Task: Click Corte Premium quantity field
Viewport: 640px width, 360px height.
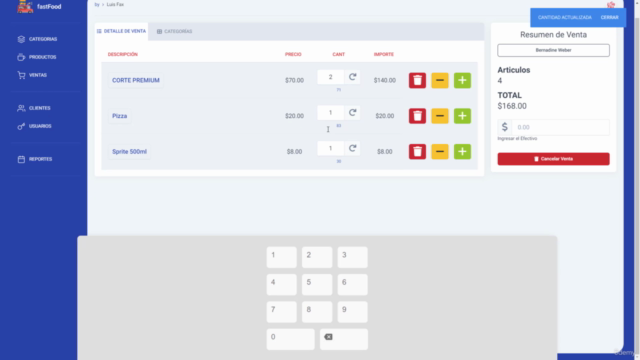Action: click(x=331, y=77)
